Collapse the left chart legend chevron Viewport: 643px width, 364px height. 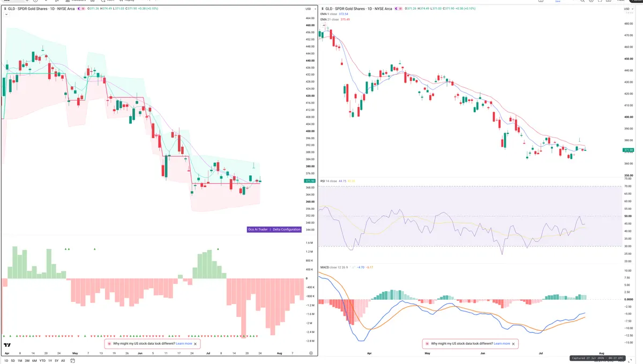pyautogui.click(x=6, y=15)
